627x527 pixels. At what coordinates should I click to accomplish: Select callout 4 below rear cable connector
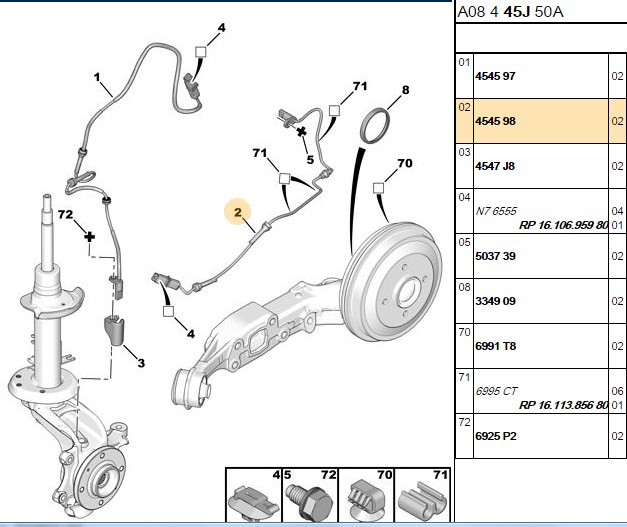tap(191, 334)
